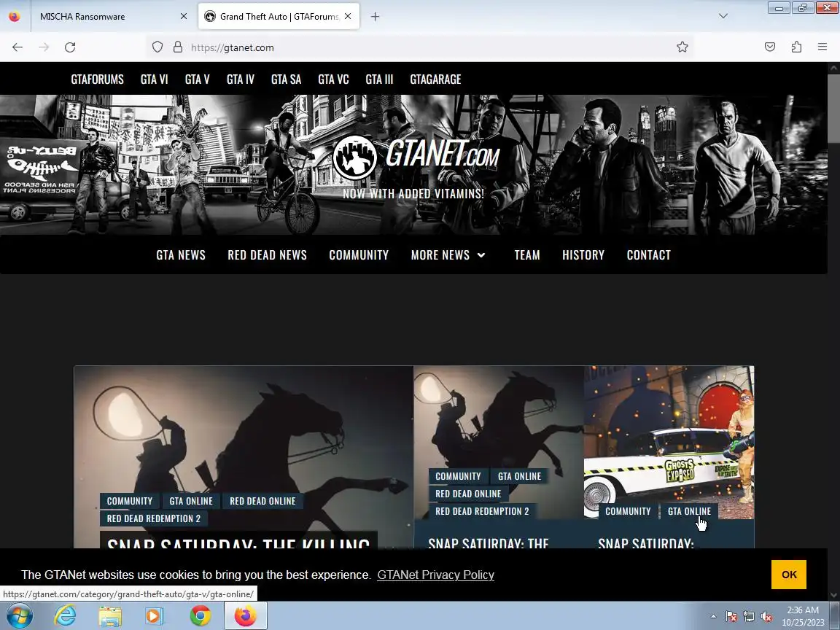Open GTAGARAGE in the top menu

tap(435, 79)
